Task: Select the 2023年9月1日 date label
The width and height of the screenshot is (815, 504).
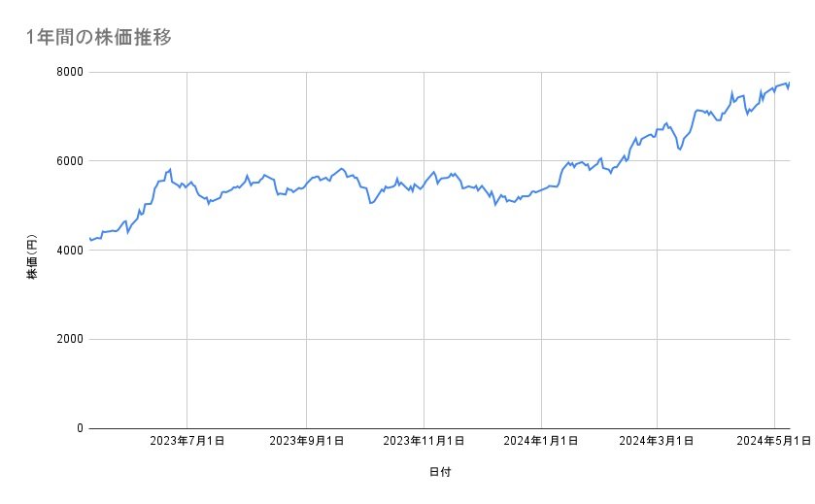Action: 307,442
